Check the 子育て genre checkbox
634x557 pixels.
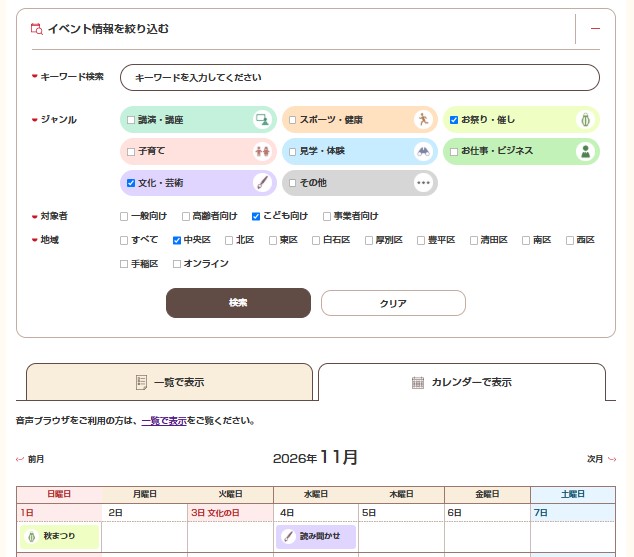tap(131, 152)
